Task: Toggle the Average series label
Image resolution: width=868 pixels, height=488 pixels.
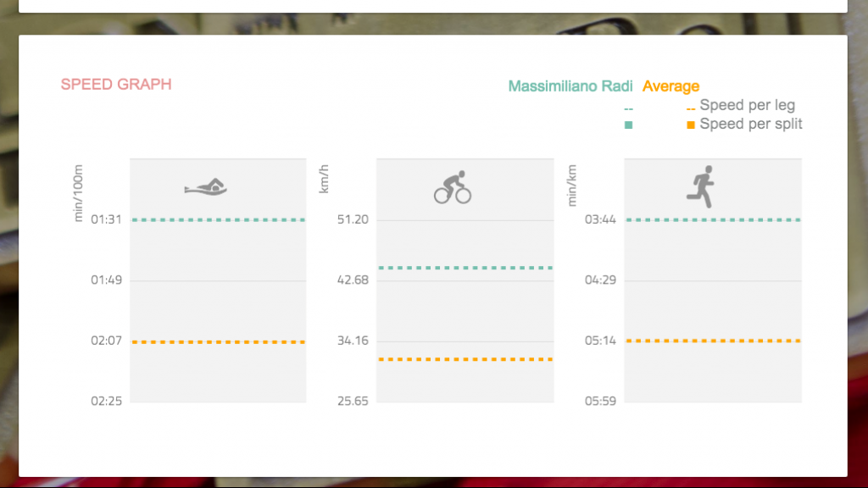Action: coord(671,86)
